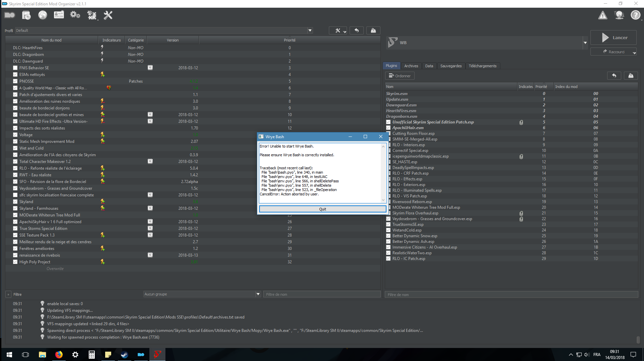Toggle the PNOSSE mod checkbox

tap(15, 81)
